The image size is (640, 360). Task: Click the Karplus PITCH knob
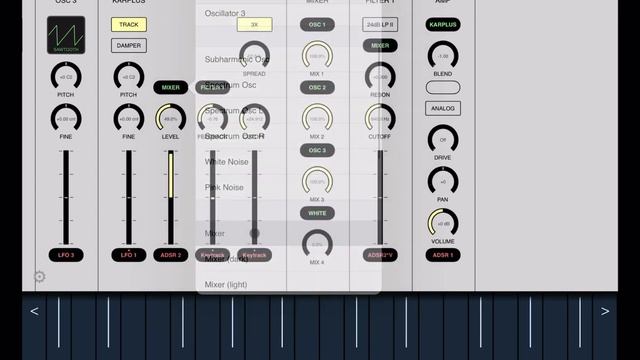pos(129,76)
